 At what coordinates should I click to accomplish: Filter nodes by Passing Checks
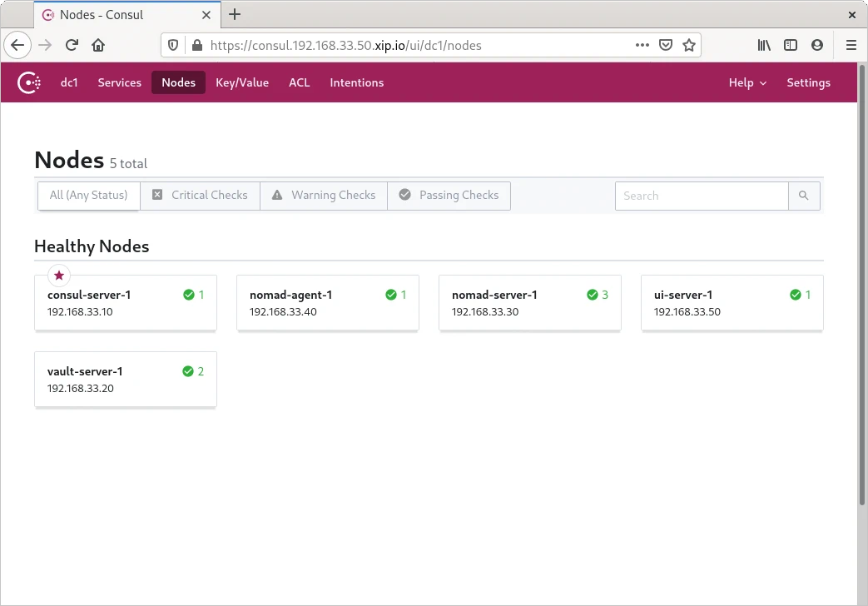point(449,196)
